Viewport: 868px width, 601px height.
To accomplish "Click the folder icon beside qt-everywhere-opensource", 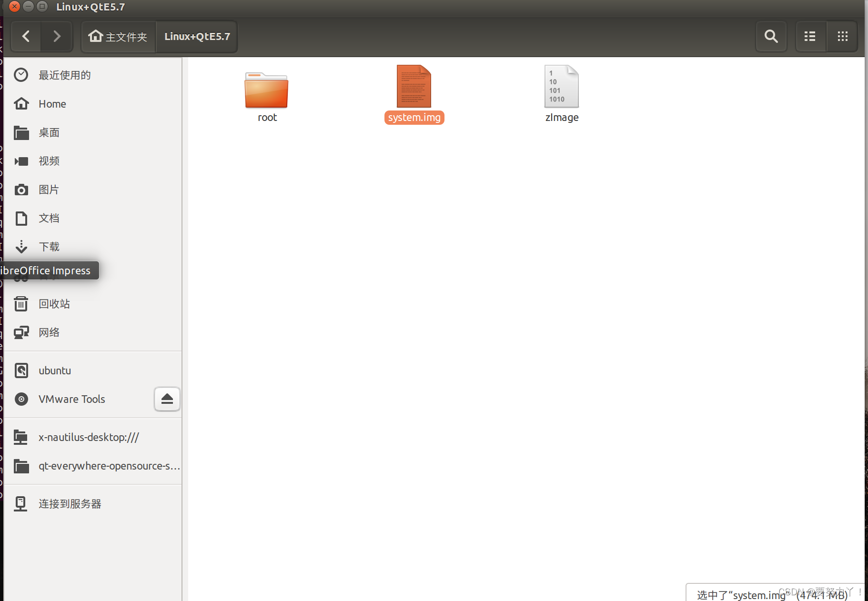I will 21,466.
